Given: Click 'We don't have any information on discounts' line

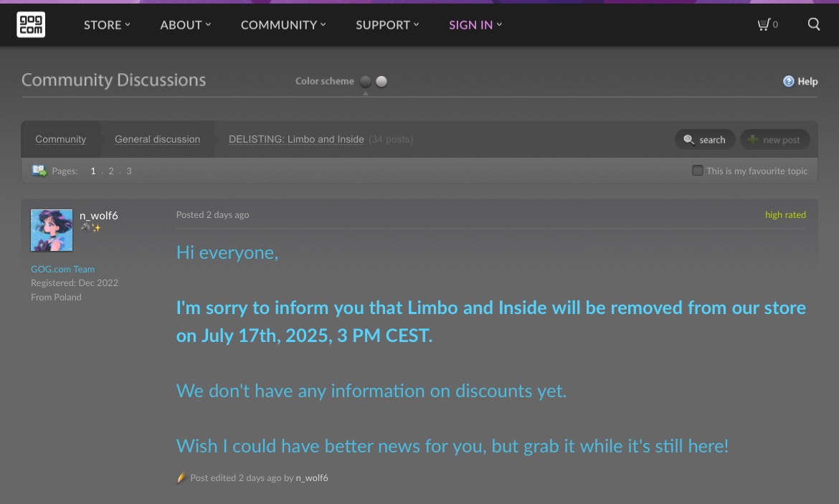Looking at the screenshot, I should tap(371, 391).
